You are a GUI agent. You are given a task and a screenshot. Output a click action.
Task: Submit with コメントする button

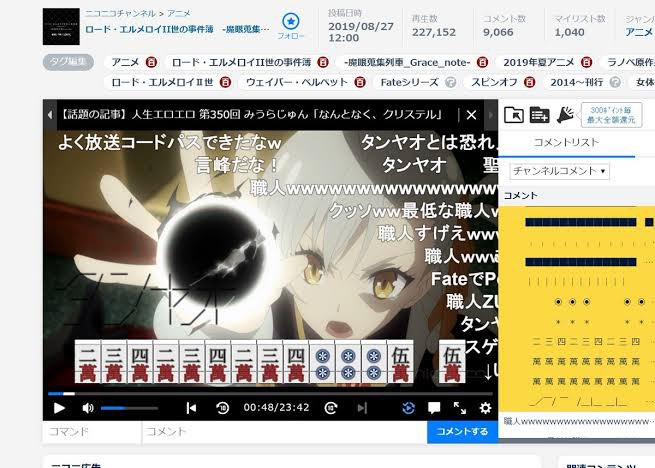[462, 432]
